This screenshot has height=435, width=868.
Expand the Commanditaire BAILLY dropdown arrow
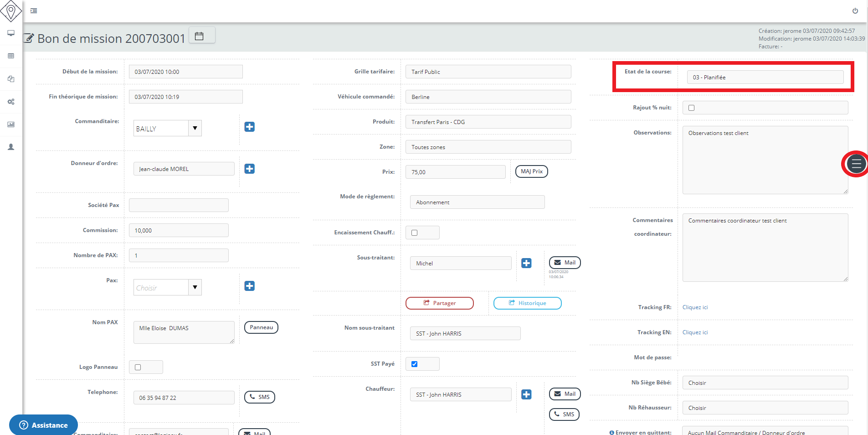pyautogui.click(x=195, y=128)
